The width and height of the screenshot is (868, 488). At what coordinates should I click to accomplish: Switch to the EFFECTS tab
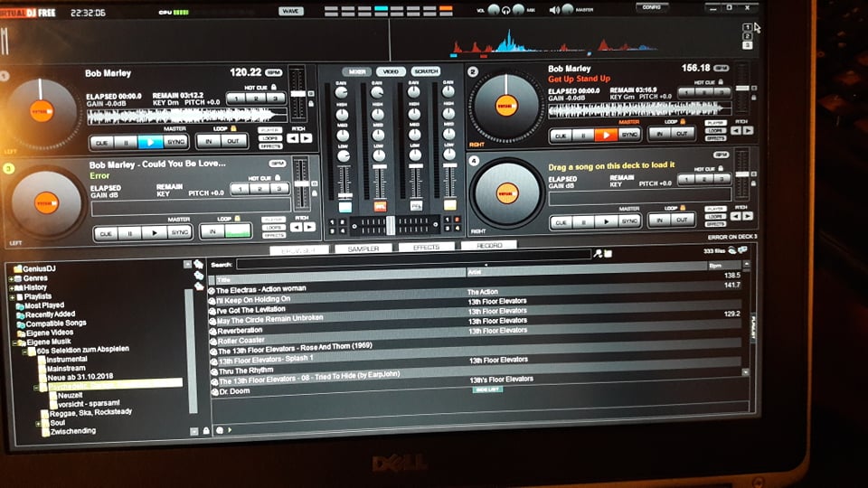point(426,248)
